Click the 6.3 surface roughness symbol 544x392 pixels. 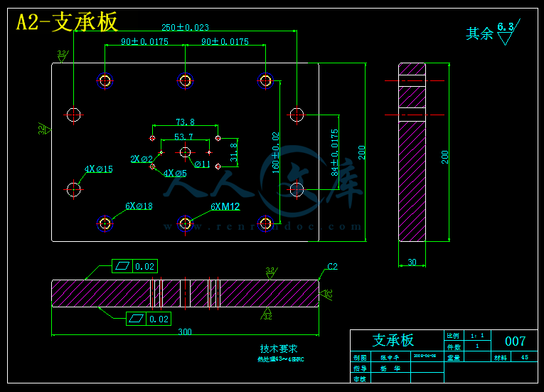pyautogui.click(x=508, y=32)
